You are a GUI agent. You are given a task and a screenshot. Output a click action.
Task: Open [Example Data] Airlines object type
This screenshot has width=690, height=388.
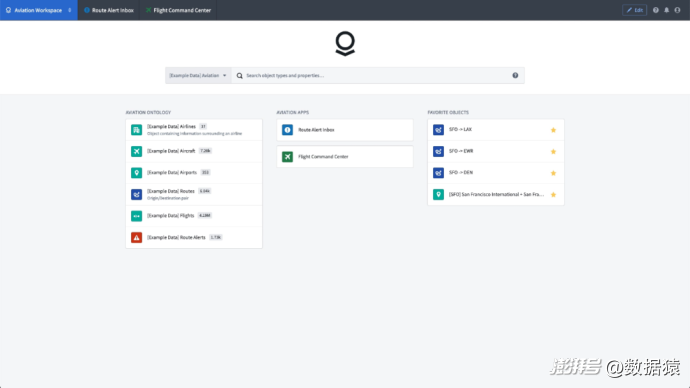tap(194, 130)
